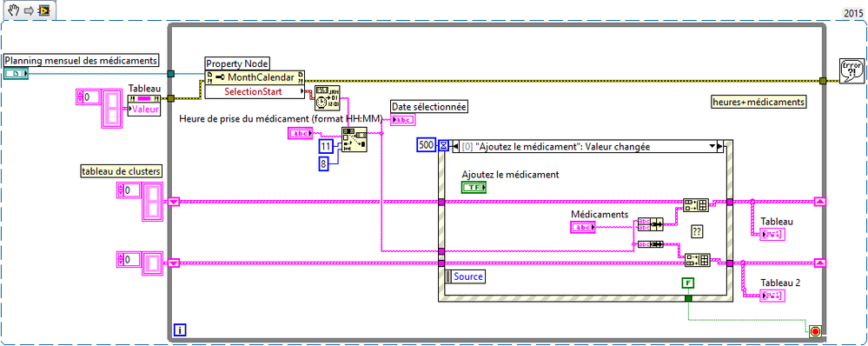Click the MonthCalendar Property Node header
This screenshot has width=868, height=346.
pos(255,77)
